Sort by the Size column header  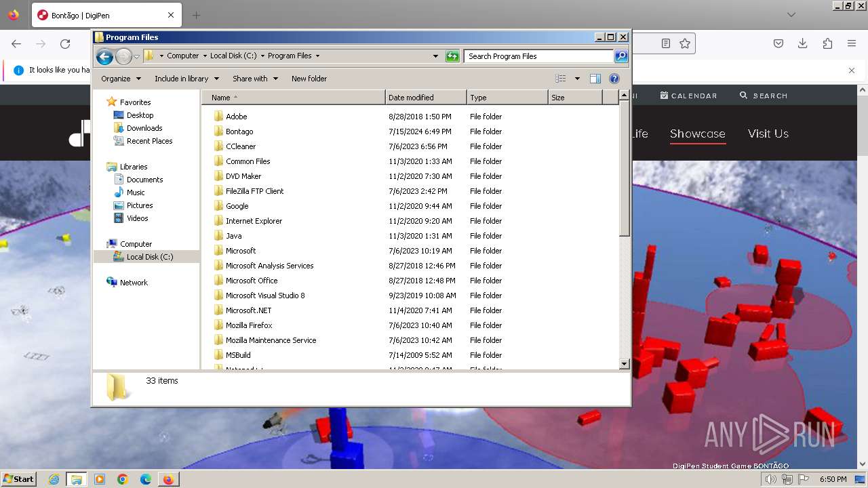click(575, 98)
